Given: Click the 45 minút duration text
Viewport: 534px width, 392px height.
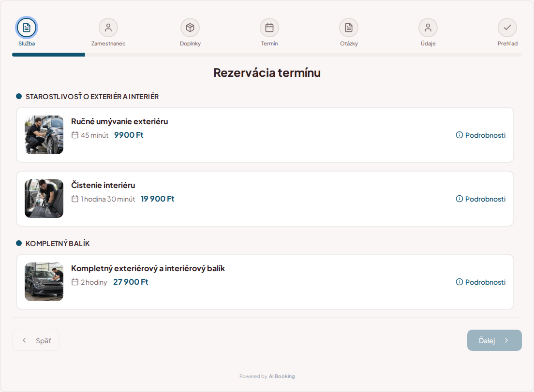Looking at the screenshot, I should tap(94, 135).
